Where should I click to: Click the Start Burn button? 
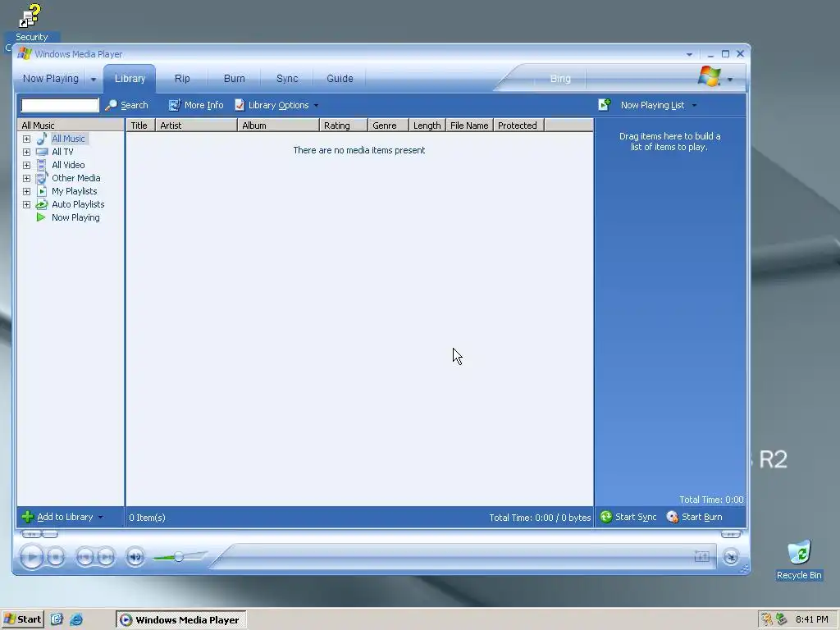694,517
